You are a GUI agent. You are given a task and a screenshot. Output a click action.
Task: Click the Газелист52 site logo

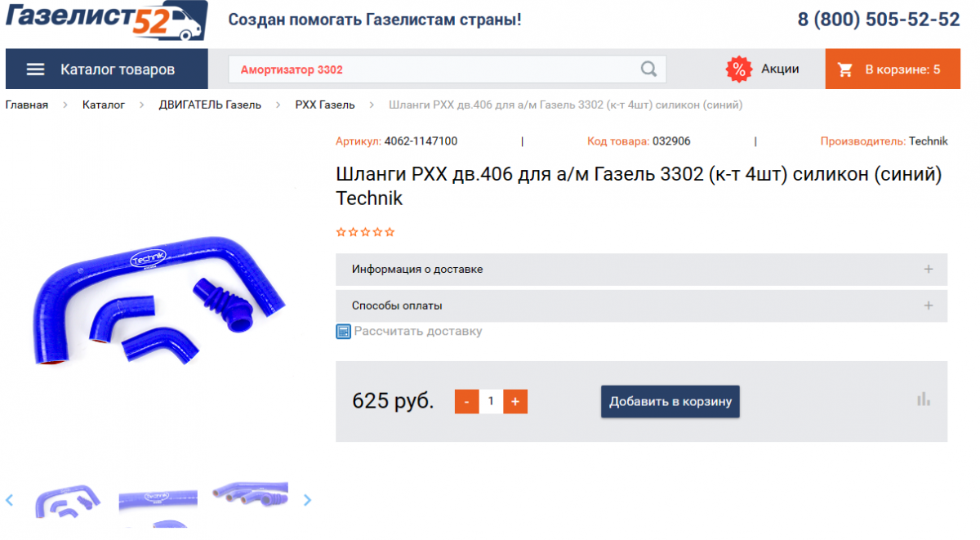(106, 20)
